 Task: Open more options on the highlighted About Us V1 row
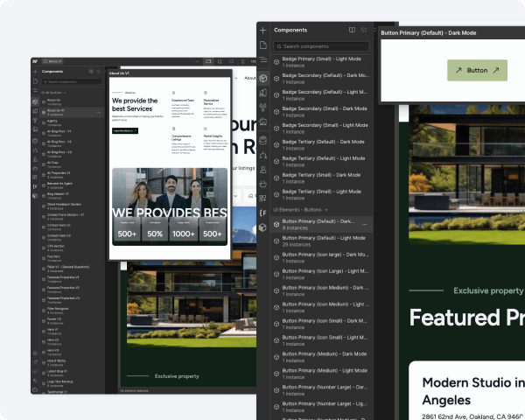99,112
